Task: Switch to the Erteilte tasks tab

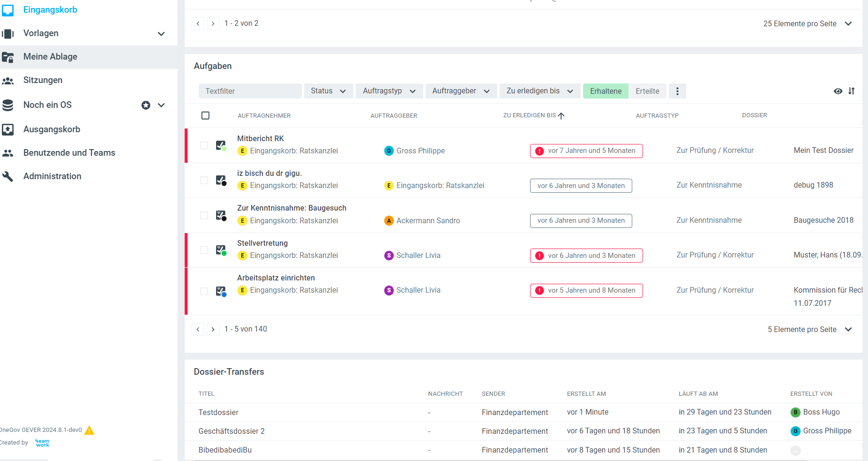Action: click(647, 91)
